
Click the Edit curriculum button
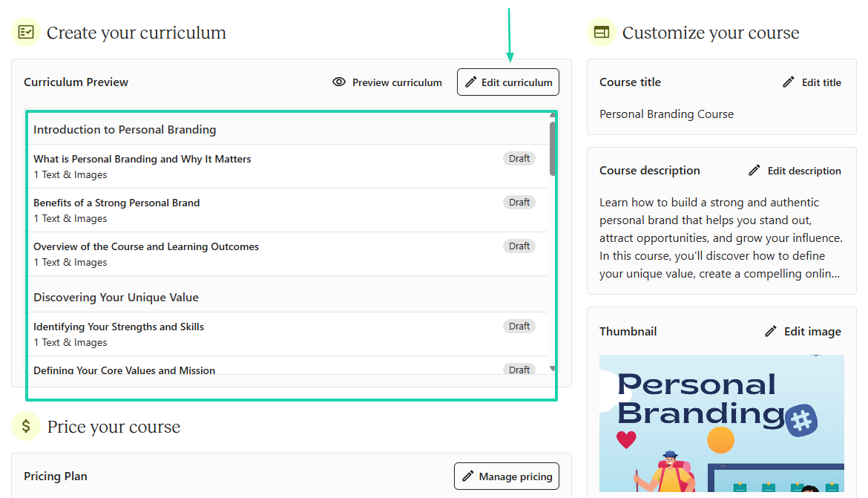507,82
